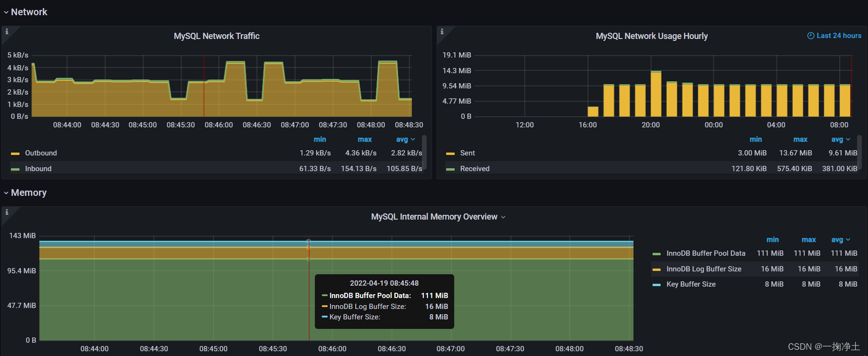Click the MySQL Network Traffic panel title
This screenshot has height=356, width=868.
pos(216,36)
